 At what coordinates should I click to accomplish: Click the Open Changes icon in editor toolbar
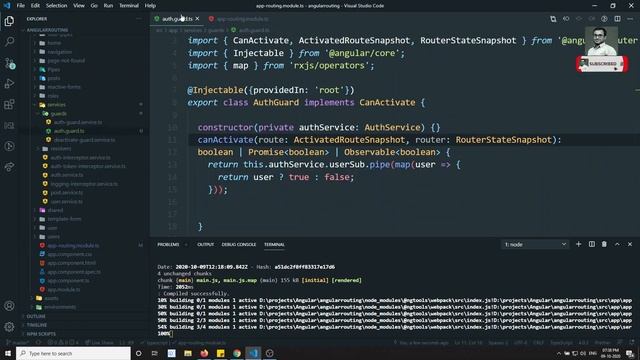tap(553, 19)
